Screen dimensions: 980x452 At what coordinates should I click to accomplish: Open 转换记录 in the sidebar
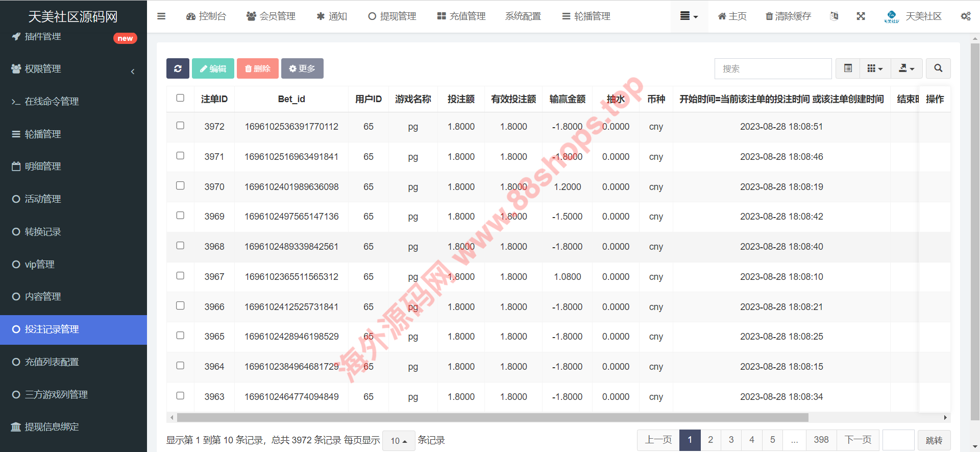pos(43,232)
